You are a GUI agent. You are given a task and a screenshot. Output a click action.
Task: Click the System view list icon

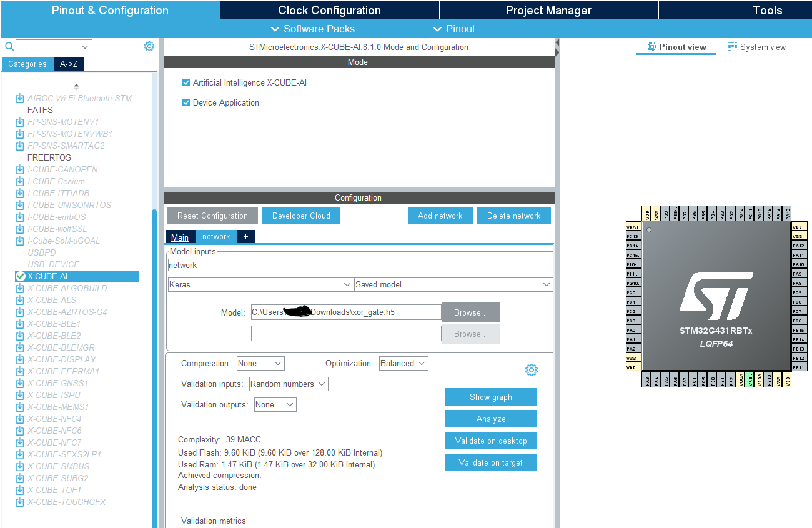[x=733, y=47]
